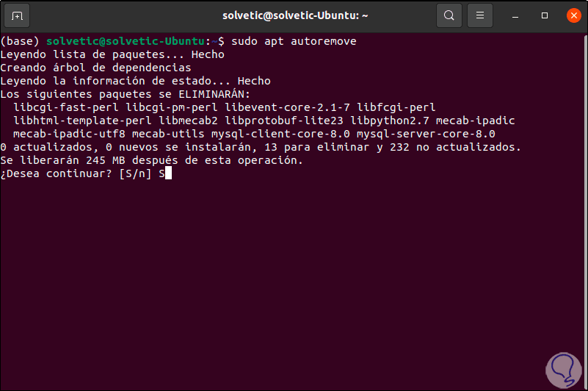Screen dimensions: 588x391
Task: Maximize the terminal window
Action: 545,15
